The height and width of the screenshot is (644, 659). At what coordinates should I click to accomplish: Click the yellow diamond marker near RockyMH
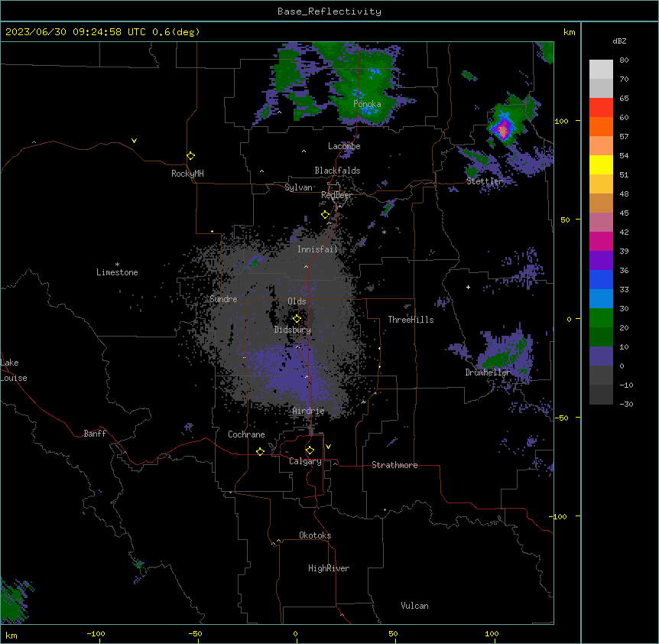[x=190, y=156]
